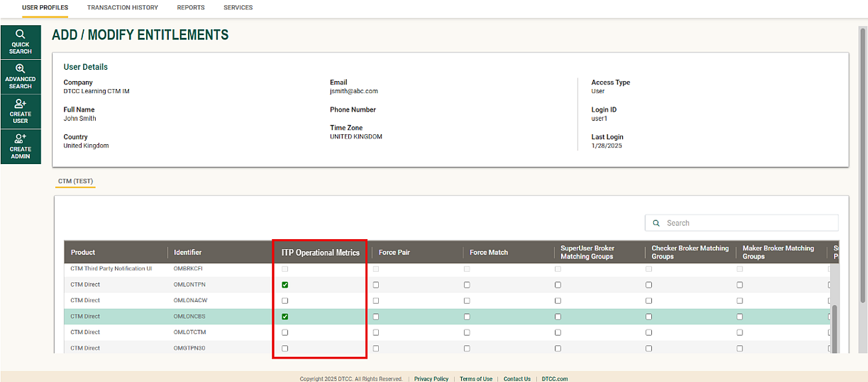Image resolution: width=868 pixels, height=382 pixels.
Task: Click the Create User sidebar icon
Action: 21,111
